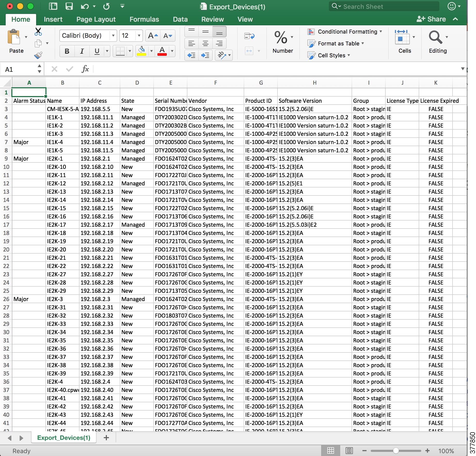This screenshot has width=476, height=456.
Task: Align text to middle vertically
Action: 205,32
